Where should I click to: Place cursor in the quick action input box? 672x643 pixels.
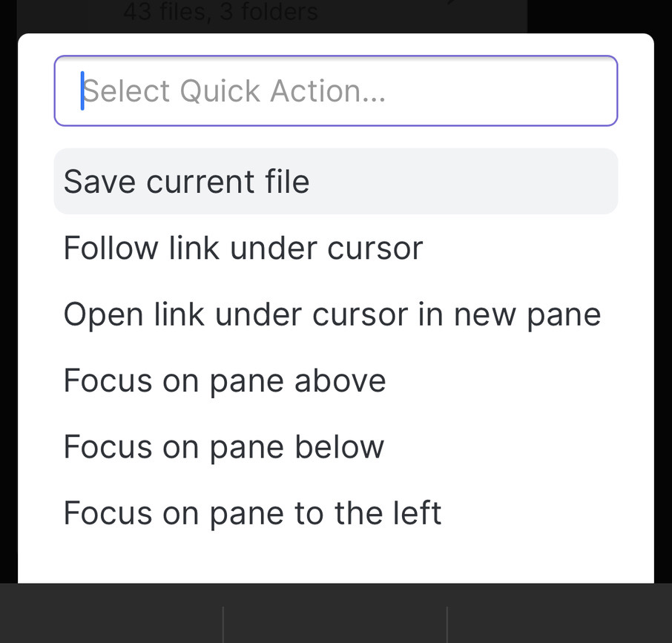click(335, 90)
